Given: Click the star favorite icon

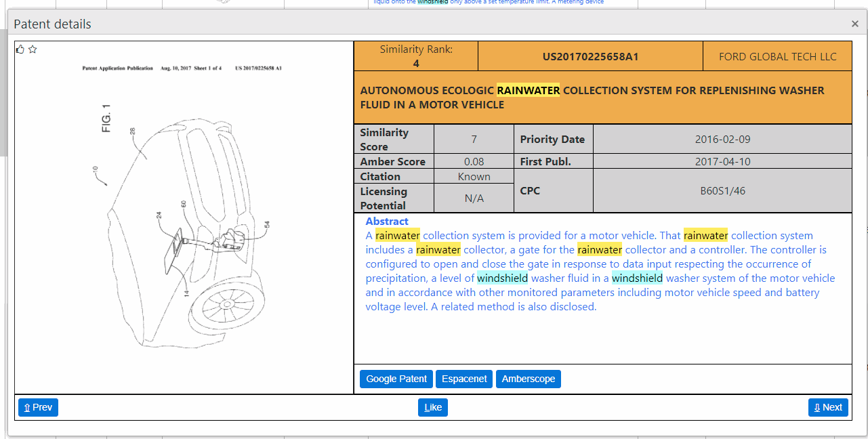Looking at the screenshot, I should pyautogui.click(x=33, y=49).
